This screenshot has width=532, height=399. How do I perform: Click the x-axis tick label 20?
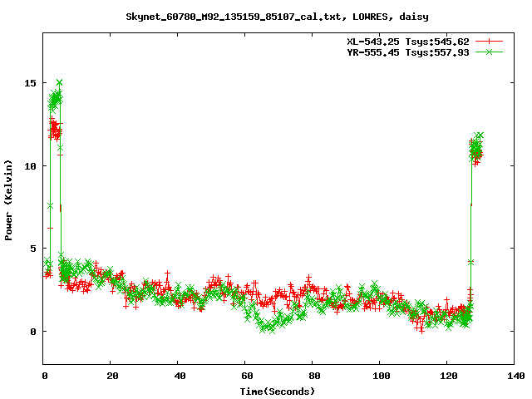pyautogui.click(x=112, y=376)
